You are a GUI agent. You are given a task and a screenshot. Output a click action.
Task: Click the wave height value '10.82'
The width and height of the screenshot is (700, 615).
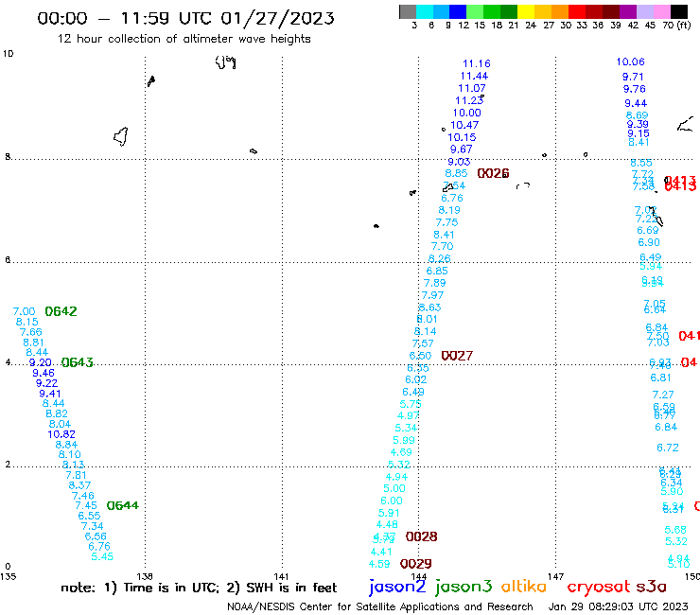pyautogui.click(x=61, y=434)
